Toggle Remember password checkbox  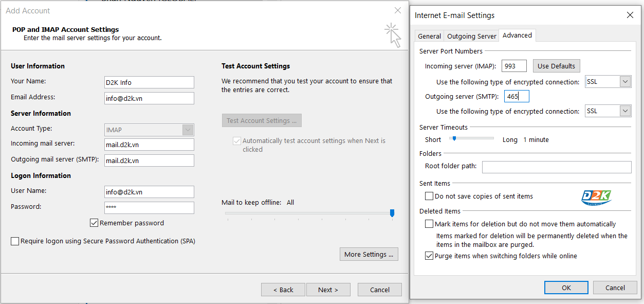click(x=94, y=223)
